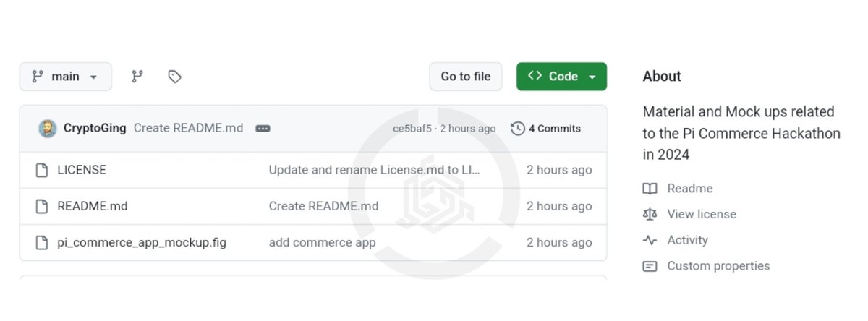Open the Activity link

[x=688, y=240]
